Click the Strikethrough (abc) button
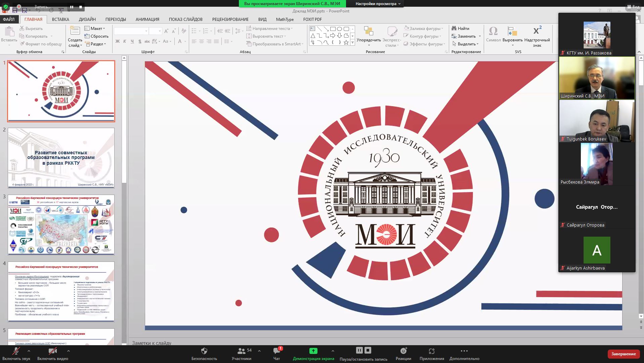644x363 pixels. [x=147, y=41]
